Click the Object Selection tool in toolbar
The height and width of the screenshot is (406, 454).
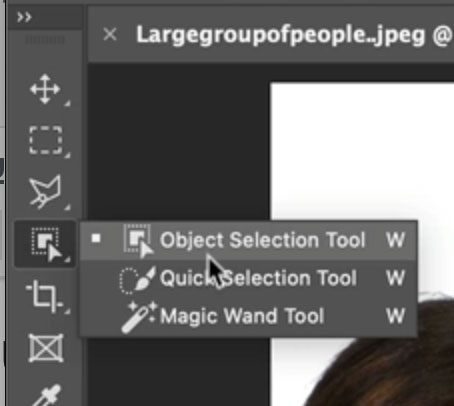click(x=46, y=244)
